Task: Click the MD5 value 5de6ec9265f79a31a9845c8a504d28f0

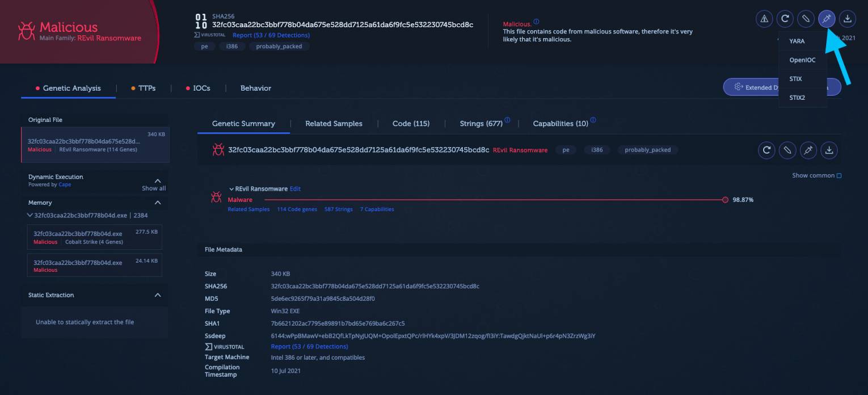Action: pos(323,299)
